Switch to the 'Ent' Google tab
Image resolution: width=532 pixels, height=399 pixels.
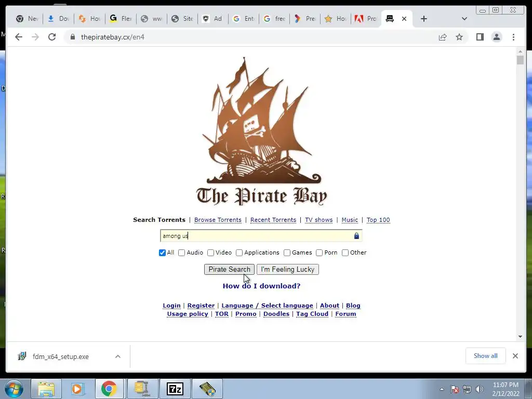point(244,19)
